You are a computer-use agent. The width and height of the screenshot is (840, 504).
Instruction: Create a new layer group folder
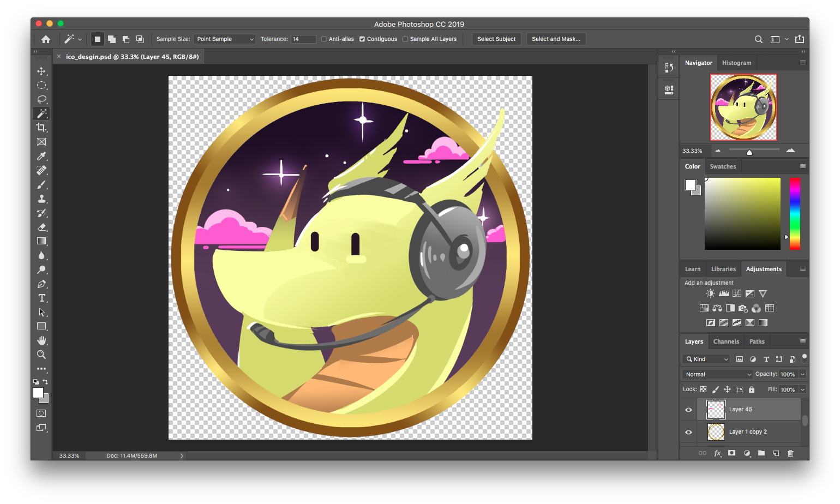(x=761, y=453)
